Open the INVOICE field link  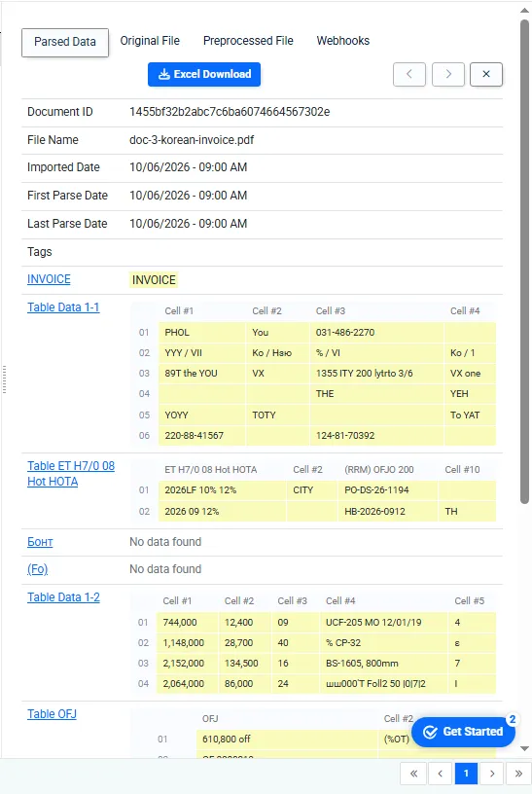point(49,279)
